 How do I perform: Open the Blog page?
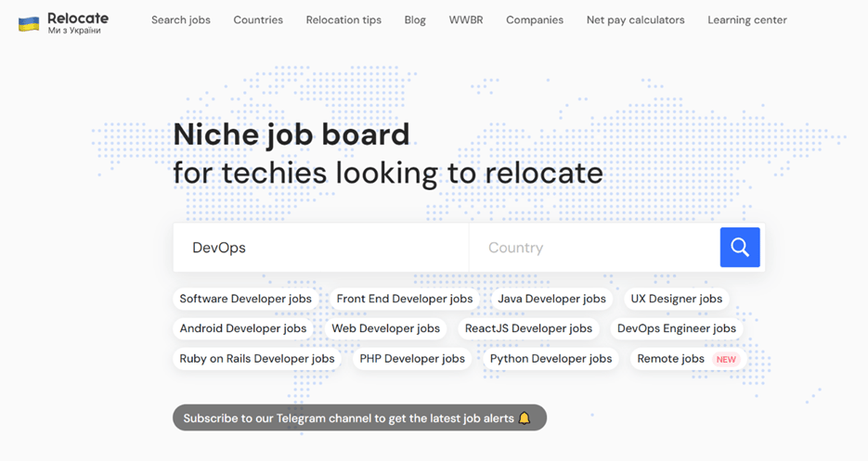tap(415, 19)
